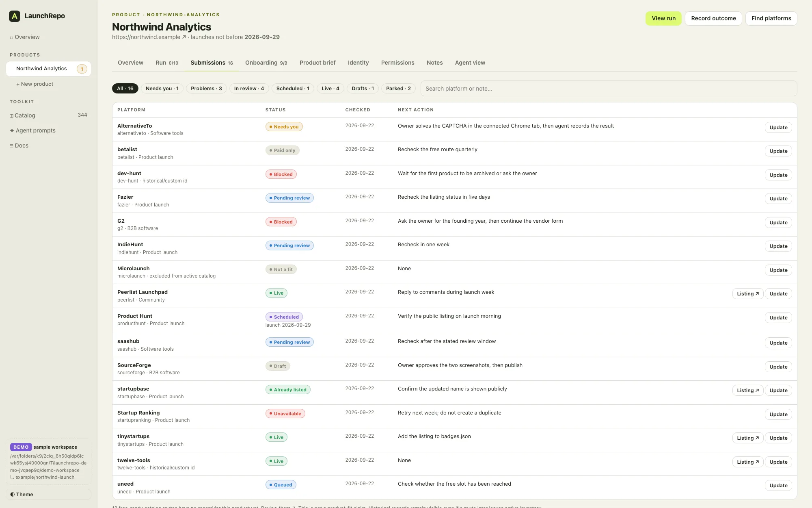The width and height of the screenshot is (812, 508).
Task: Click the Theme toggle button
Action: pos(48,495)
